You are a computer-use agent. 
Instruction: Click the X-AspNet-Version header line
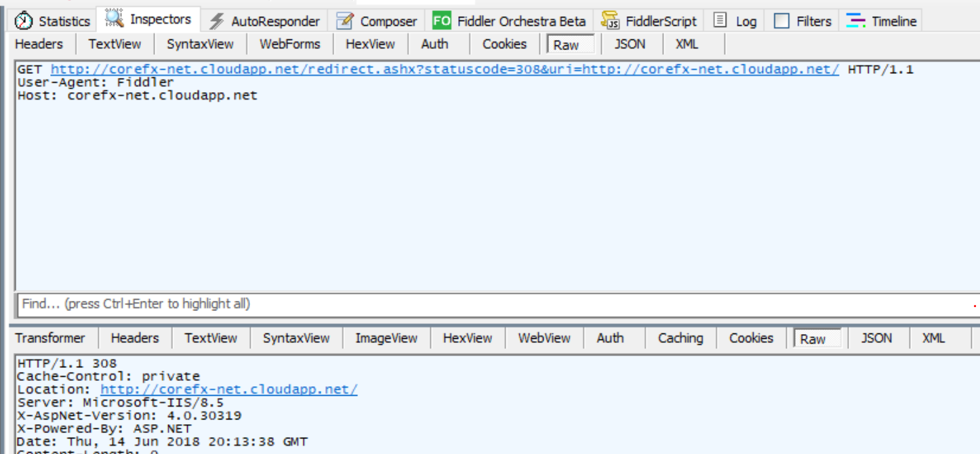tap(129, 415)
